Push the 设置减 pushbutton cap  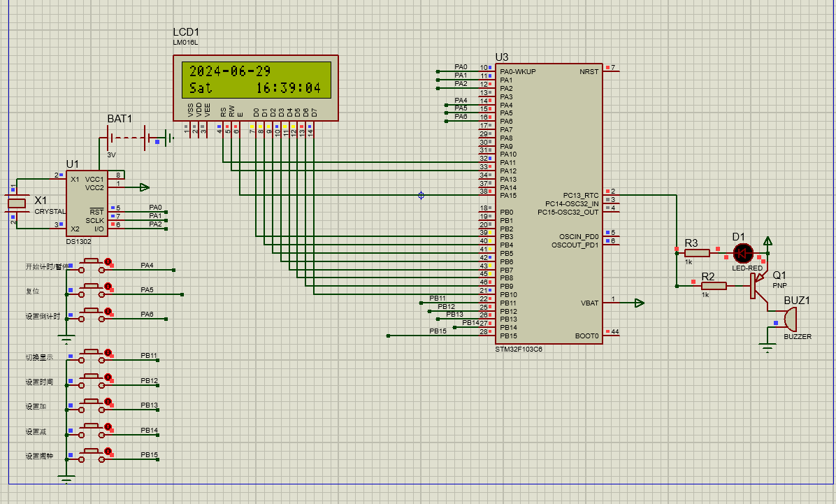pyautogui.click(x=92, y=426)
